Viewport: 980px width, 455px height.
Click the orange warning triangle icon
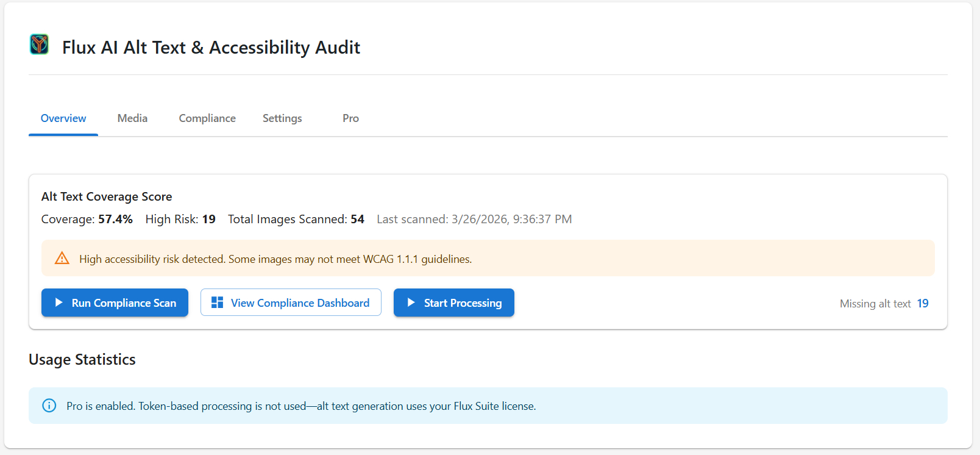(x=62, y=259)
